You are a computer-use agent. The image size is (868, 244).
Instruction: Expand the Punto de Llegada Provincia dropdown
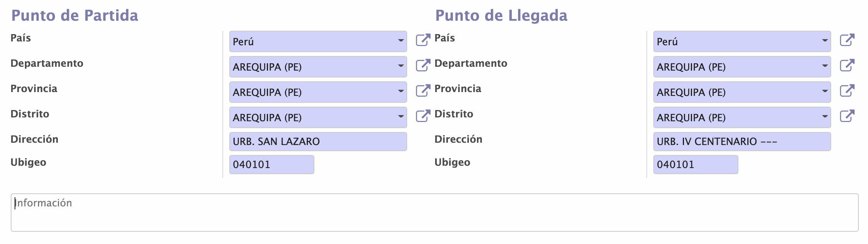pos(825,91)
